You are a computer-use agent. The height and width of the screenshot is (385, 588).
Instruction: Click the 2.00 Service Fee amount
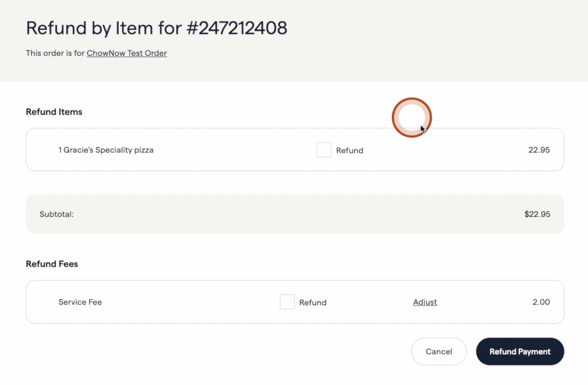[541, 302]
